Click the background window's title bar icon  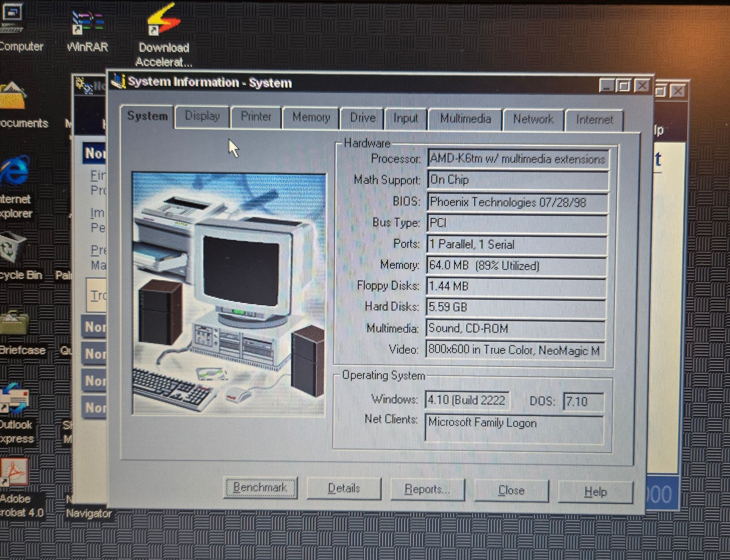point(83,84)
